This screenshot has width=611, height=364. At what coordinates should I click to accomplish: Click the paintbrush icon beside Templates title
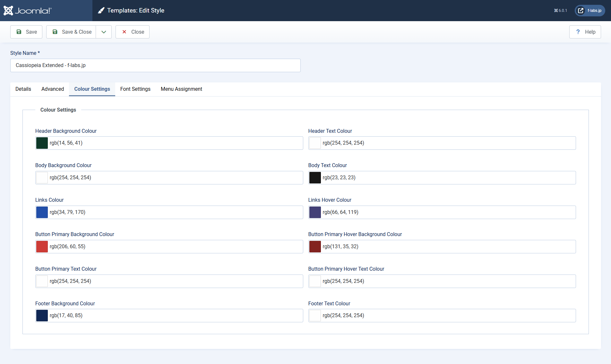tap(101, 11)
